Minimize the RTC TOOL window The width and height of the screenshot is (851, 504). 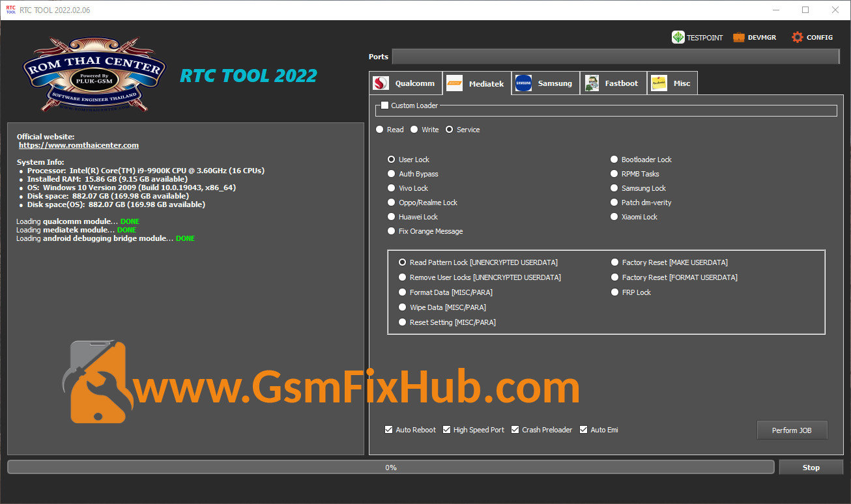click(x=775, y=10)
